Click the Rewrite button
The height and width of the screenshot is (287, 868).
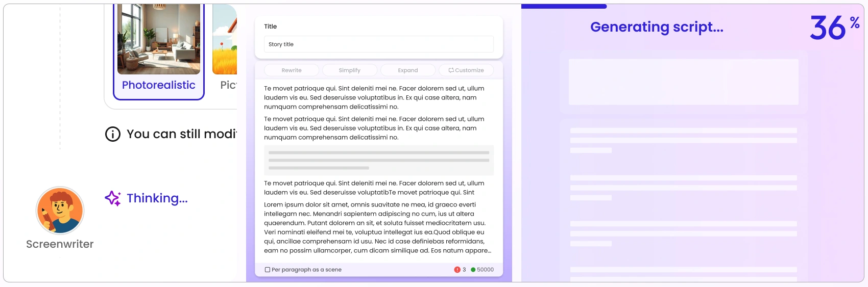tap(292, 70)
